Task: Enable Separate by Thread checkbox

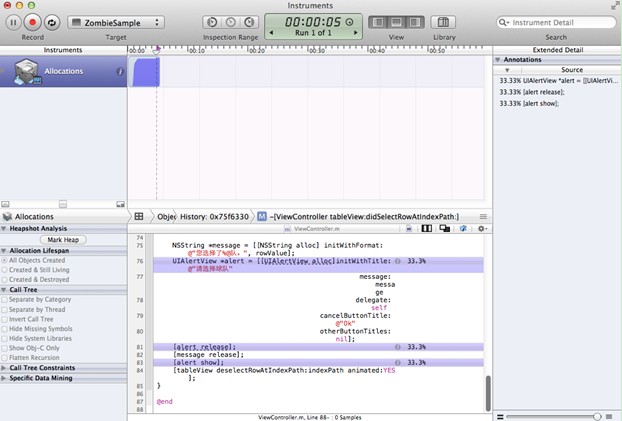Action: 4,310
